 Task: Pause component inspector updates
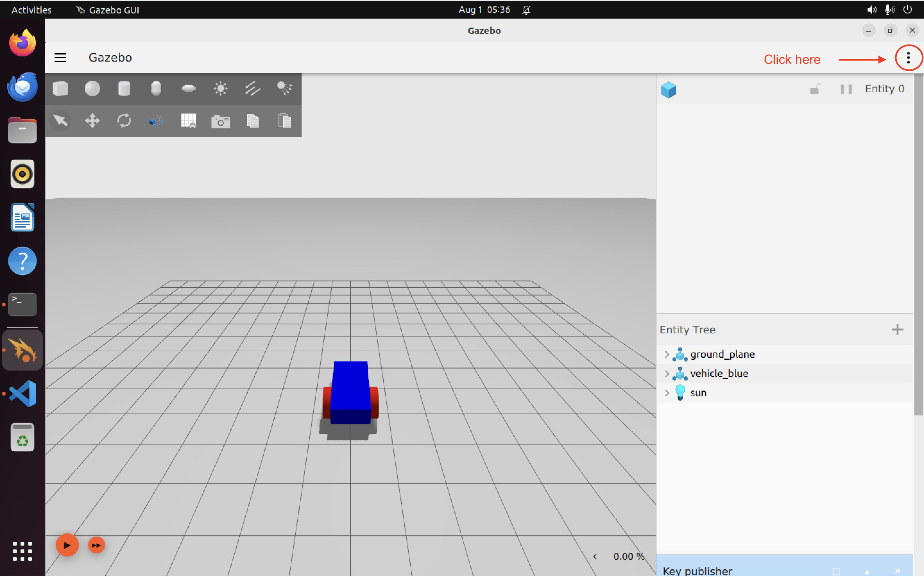click(846, 89)
